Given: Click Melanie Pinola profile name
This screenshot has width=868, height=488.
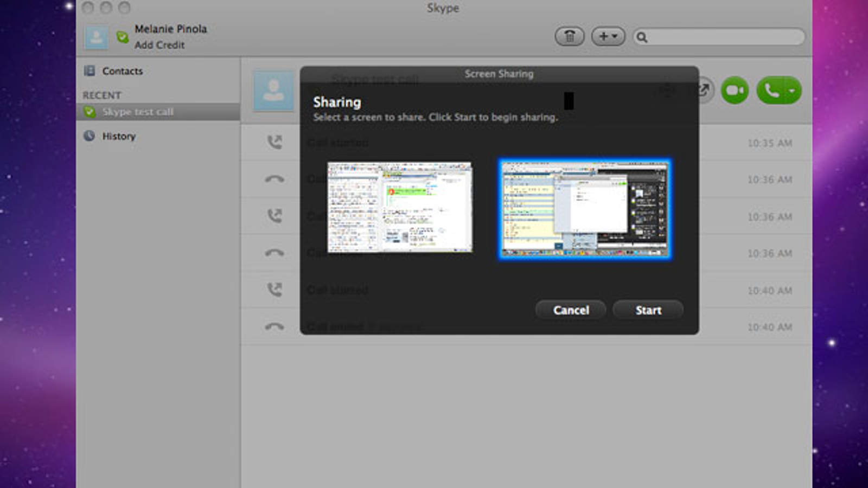Looking at the screenshot, I should coord(170,29).
